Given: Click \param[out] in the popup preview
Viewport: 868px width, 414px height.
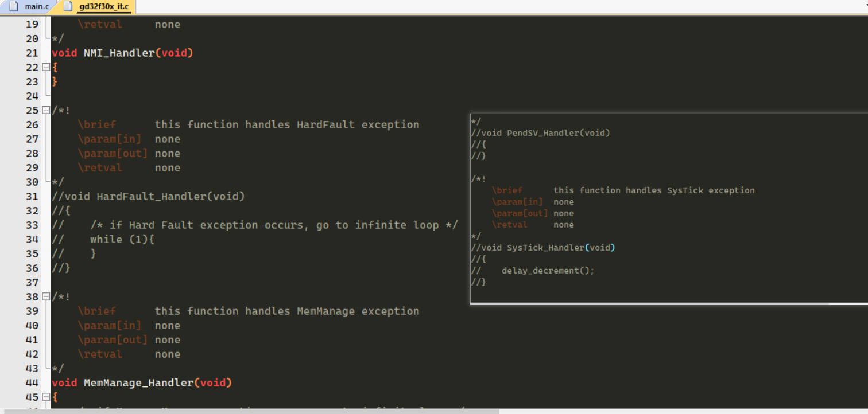Looking at the screenshot, I should (520, 213).
